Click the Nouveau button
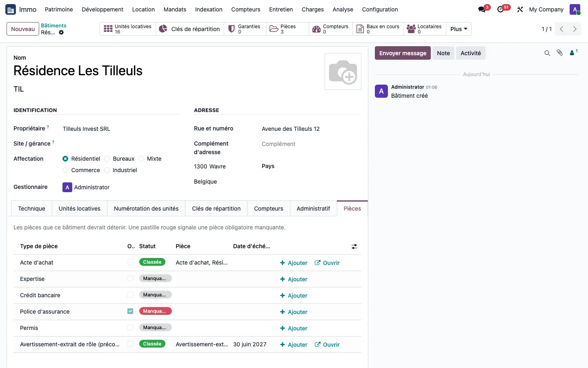The image size is (588, 368). 23,29
